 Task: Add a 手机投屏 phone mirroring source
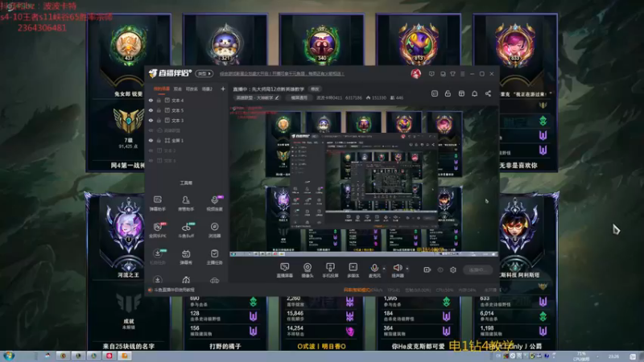330,270
